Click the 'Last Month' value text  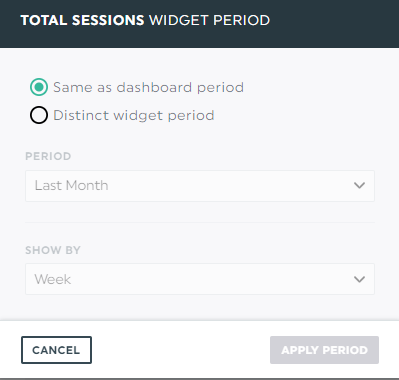tap(72, 185)
